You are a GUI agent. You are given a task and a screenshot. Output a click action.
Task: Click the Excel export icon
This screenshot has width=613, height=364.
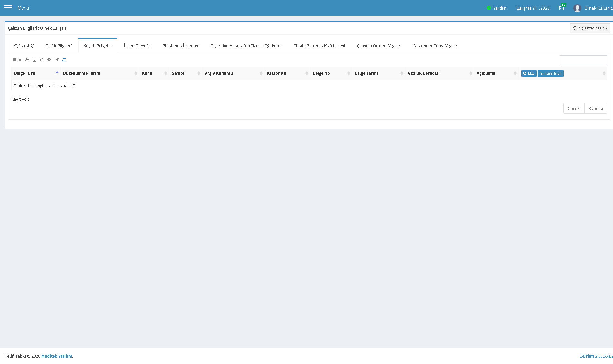34,60
